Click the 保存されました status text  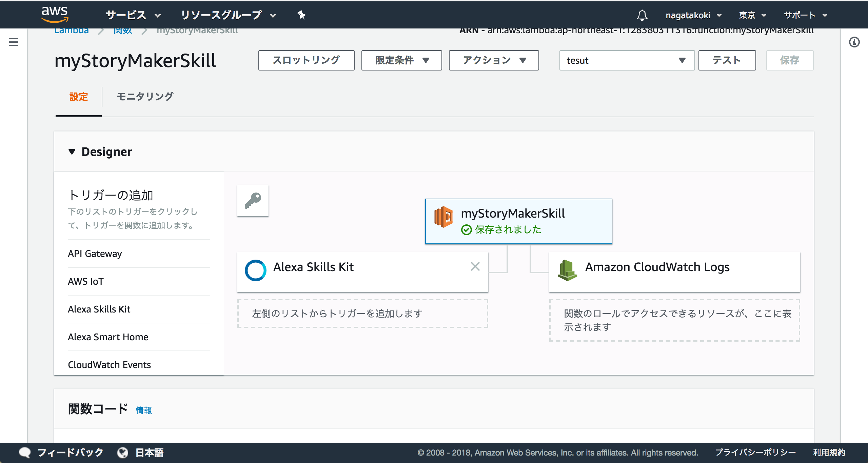point(508,230)
